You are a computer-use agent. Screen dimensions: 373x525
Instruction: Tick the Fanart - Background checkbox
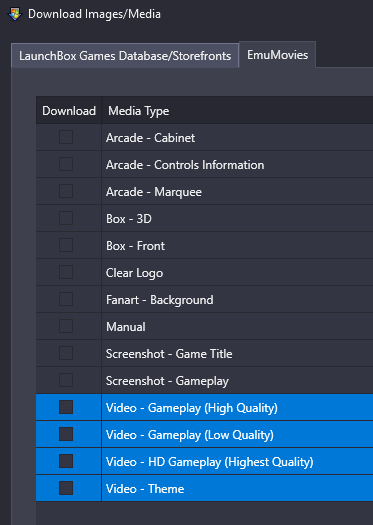[66, 299]
